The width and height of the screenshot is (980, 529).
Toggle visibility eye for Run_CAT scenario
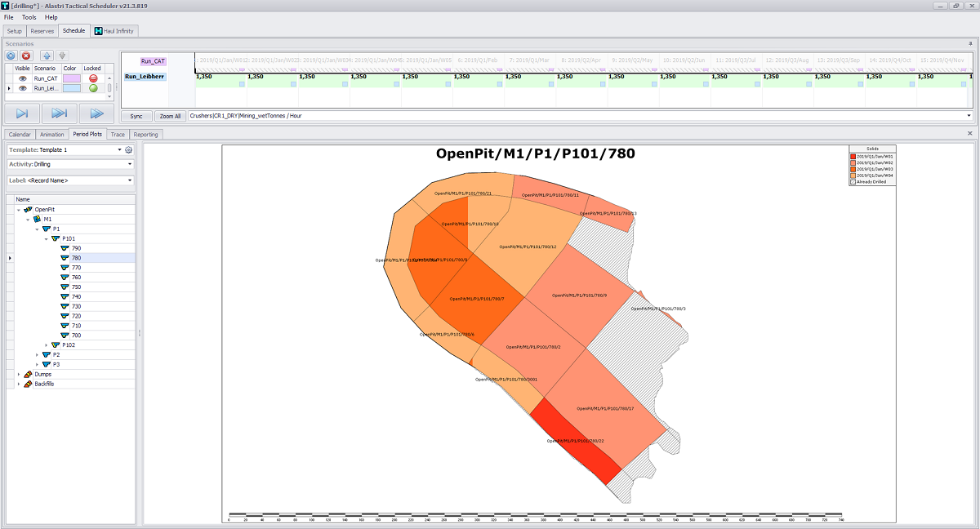pyautogui.click(x=23, y=78)
